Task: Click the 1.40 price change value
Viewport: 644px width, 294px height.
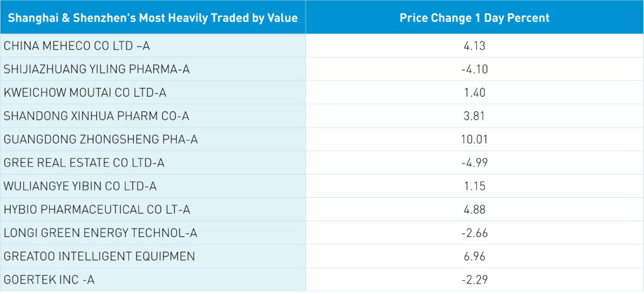Action: (474, 92)
